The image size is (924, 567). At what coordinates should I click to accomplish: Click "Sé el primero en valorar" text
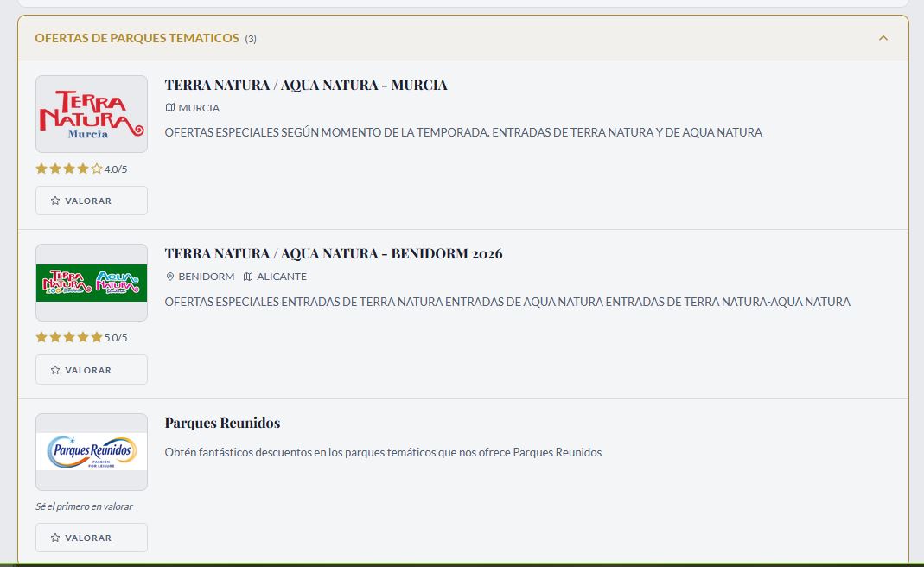coord(84,506)
